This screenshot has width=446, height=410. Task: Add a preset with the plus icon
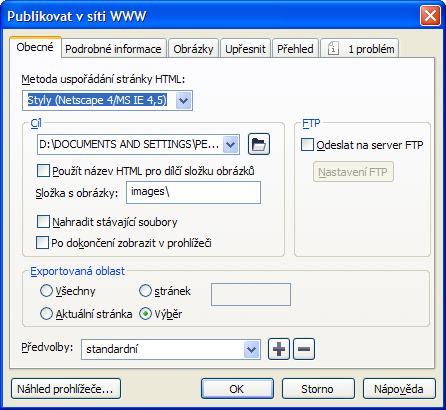click(279, 349)
